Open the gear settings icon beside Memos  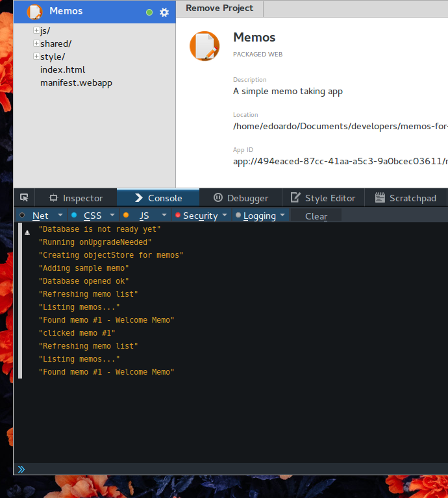[x=164, y=12]
